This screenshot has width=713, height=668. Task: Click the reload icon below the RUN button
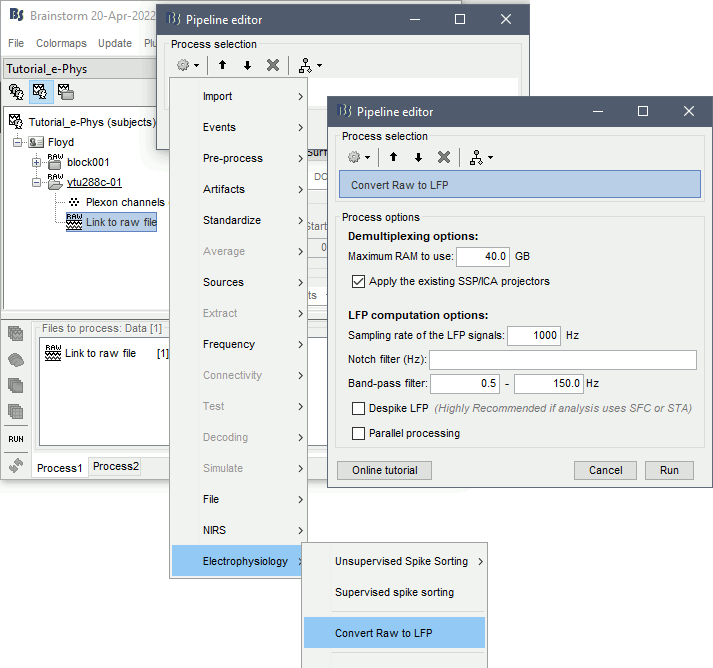[16, 464]
